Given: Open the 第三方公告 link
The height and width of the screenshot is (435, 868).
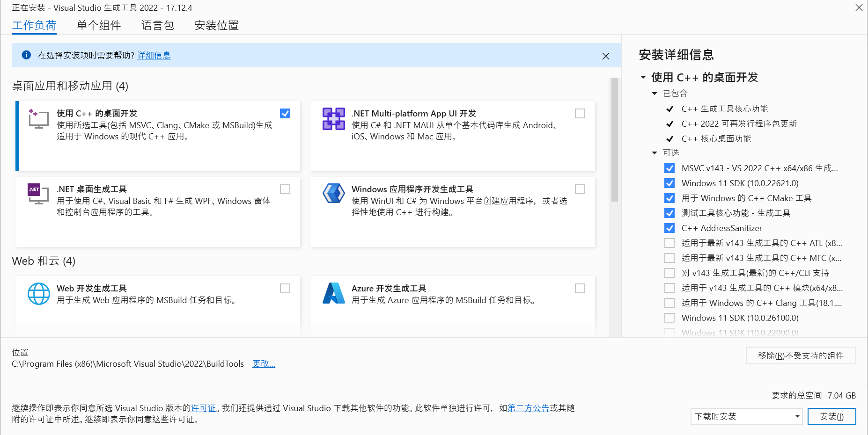Looking at the screenshot, I should click(529, 408).
